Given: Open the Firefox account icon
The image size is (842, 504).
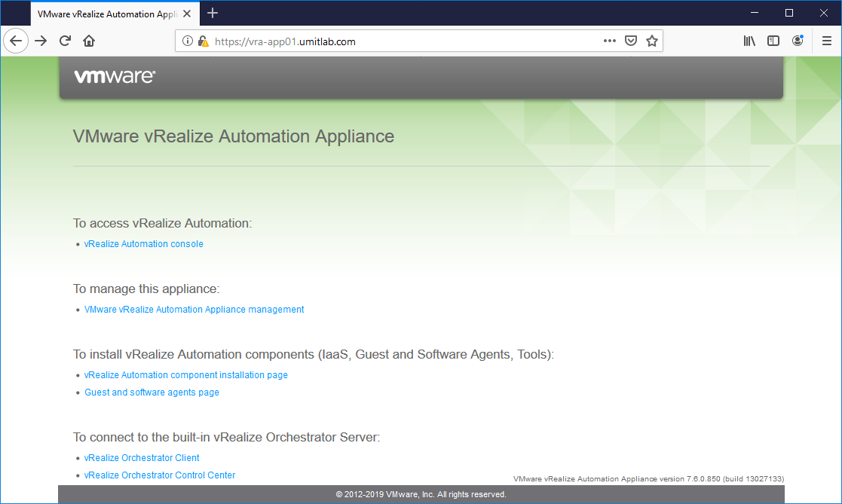Looking at the screenshot, I should (x=798, y=41).
